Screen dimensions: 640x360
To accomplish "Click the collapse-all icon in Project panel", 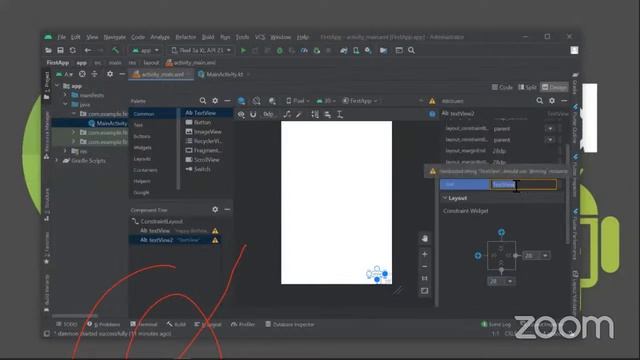I will tap(95, 74).
